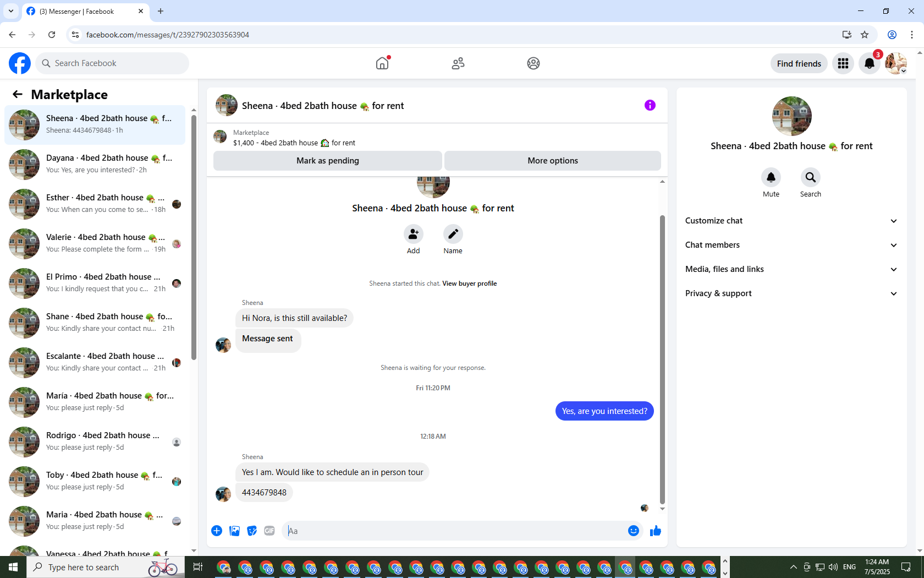This screenshot has height=578, width=924.
Task: Open the View buyer profile link
Action: pyautogui.click(x=469, y=283)
